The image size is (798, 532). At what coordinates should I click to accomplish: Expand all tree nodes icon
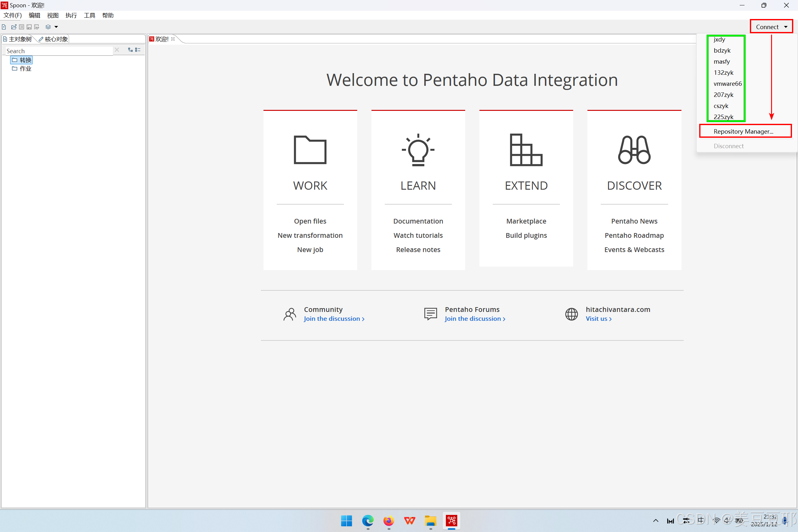[130, 50]
